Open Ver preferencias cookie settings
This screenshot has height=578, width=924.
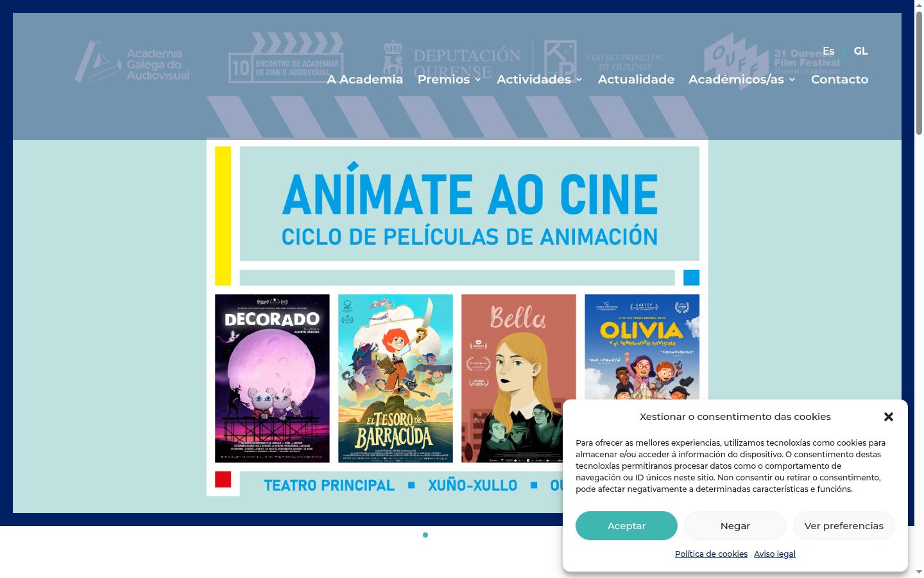(844, 525)
